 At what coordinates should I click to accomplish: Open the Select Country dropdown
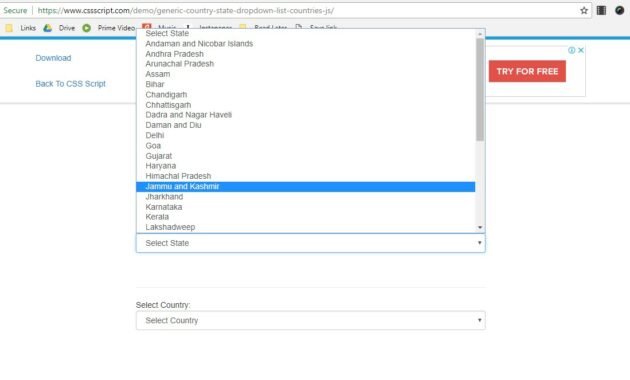[311, 321]
